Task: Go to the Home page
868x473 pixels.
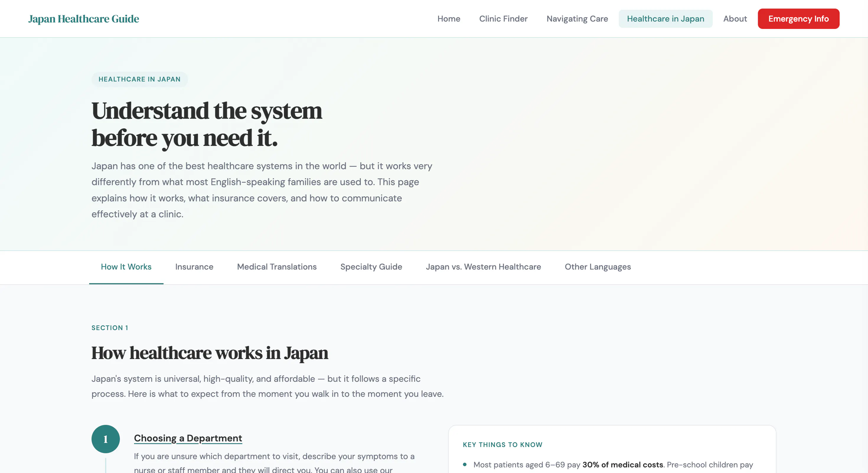Action: pyautogui.click(x=448, y=19)
